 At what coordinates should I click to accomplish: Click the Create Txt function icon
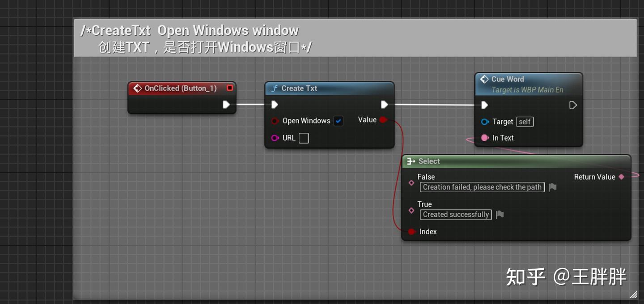[x=274, y=89]
